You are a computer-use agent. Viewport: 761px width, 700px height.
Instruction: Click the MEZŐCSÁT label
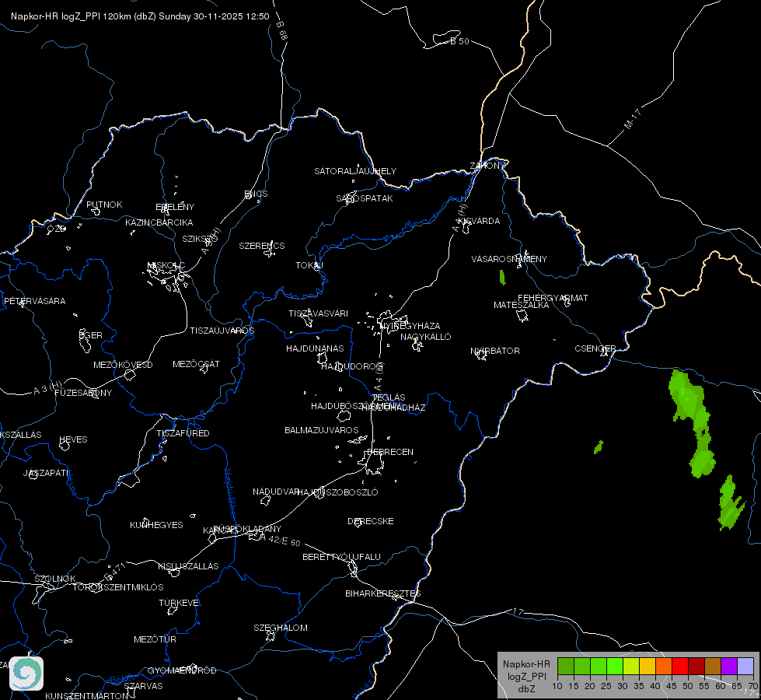click(196, 364)
